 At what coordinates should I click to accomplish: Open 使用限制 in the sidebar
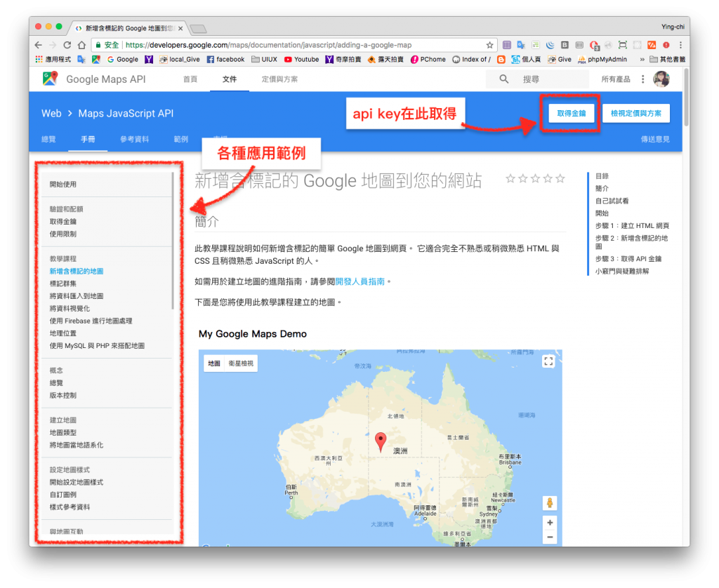coord(63,234)
